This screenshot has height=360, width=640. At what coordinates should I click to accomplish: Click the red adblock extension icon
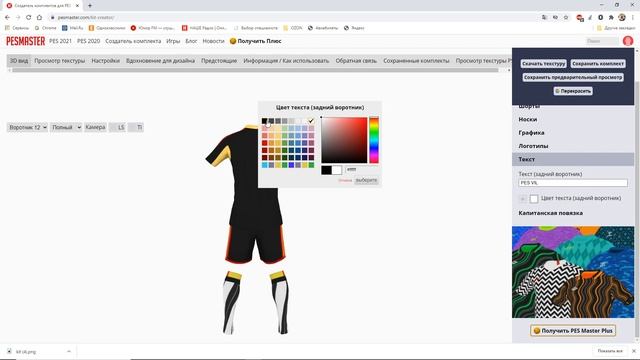pyautogui.click(x=579, y=18)
